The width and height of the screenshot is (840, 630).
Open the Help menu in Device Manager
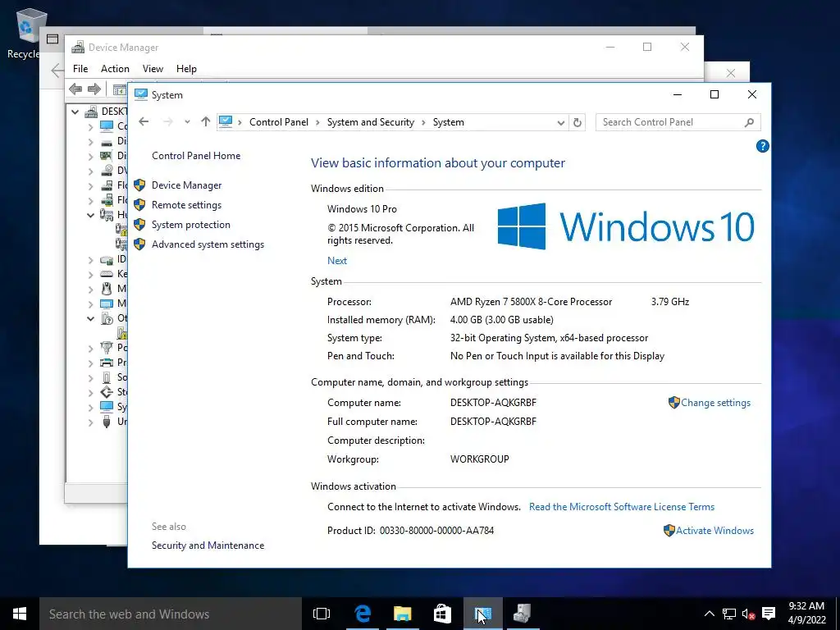click(x=186, y=69)
